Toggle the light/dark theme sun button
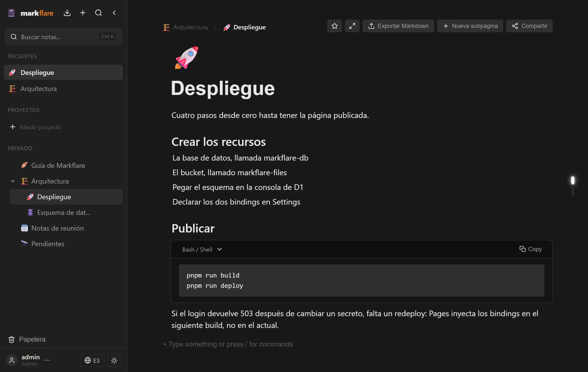Viewport: 588px width, 372px height. pyautogui.click(x=114, y=360)
